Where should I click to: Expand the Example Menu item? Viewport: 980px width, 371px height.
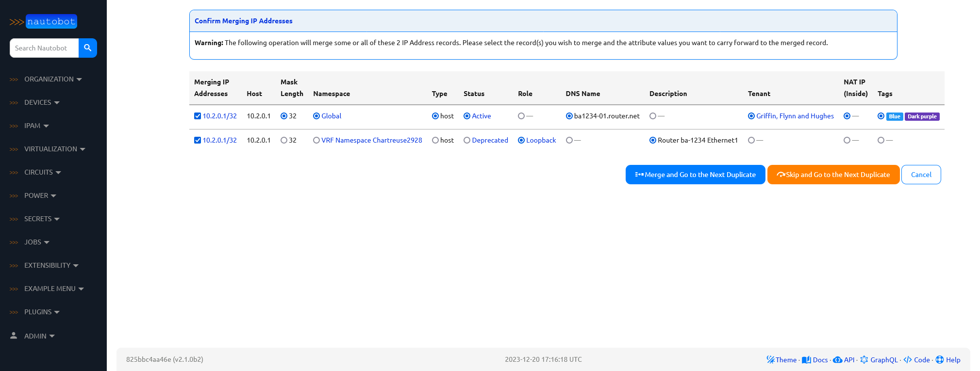coord(54,289)
